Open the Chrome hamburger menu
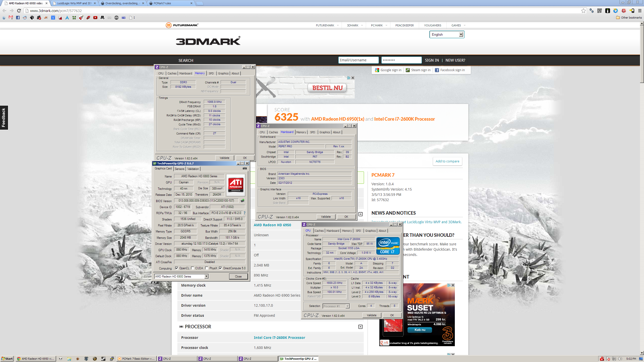Viewport: 644px width, 362px height. coord(640,11)
